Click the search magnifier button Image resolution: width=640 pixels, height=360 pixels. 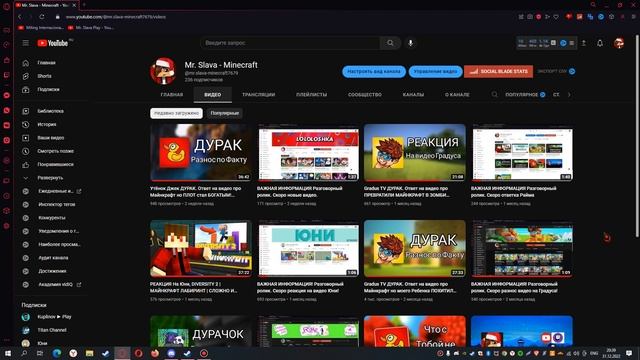pos(390,43)
